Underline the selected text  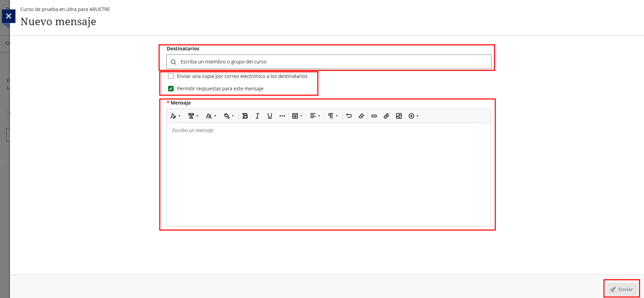pos(270,116)
